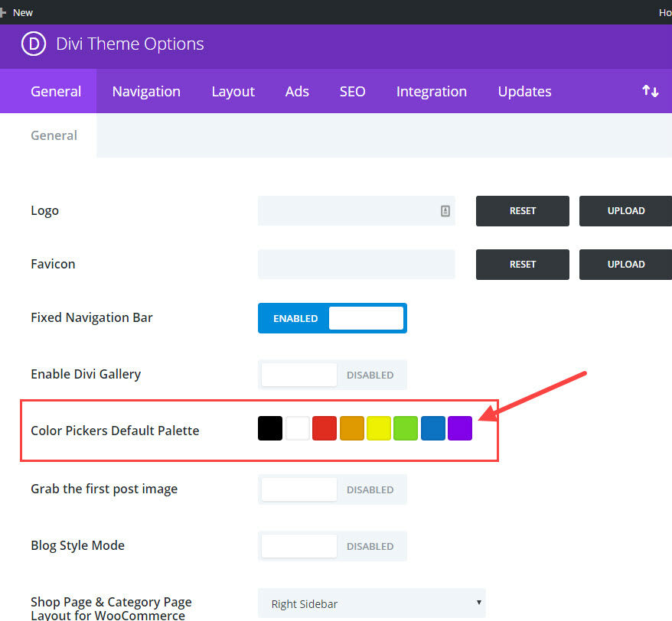
Task: Open the Layout tab
Action: [233, 91]
